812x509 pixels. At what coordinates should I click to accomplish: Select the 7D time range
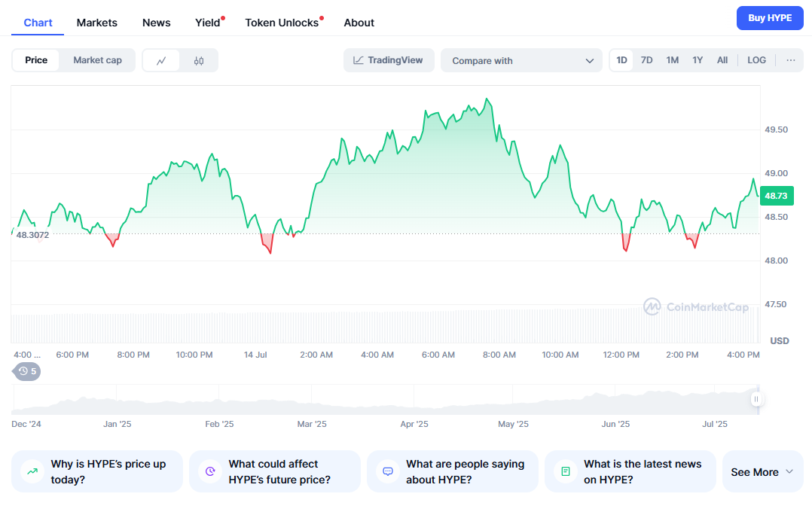point(646,60)
